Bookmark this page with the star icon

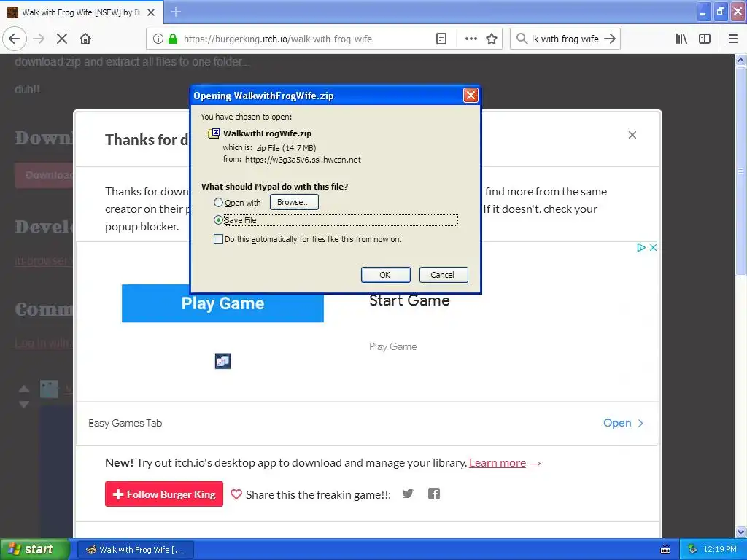point(492,39)
